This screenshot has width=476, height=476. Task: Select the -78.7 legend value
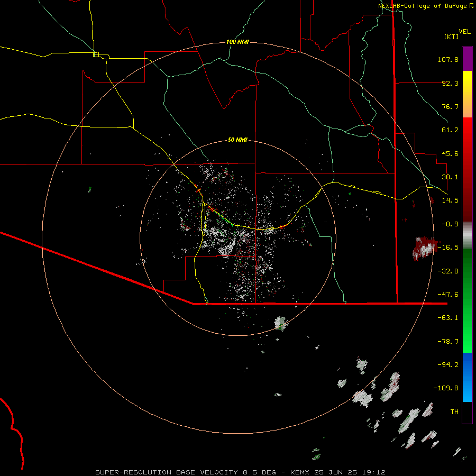tap(448, 342)
